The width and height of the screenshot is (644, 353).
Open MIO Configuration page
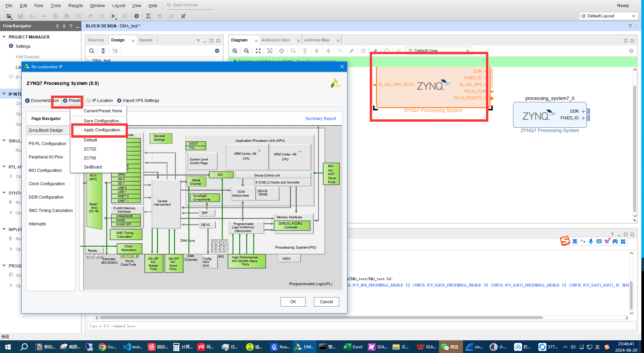45,170
